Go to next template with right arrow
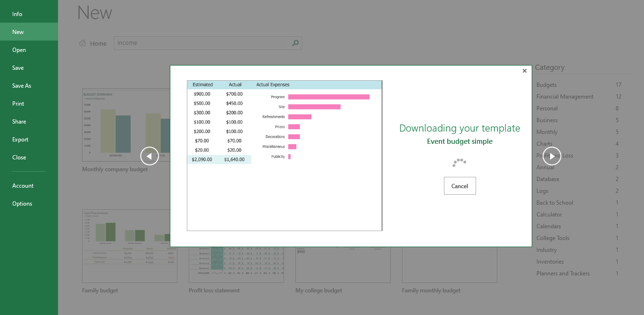The width and height of the screenshot is (644, 315). click(552, 156)
